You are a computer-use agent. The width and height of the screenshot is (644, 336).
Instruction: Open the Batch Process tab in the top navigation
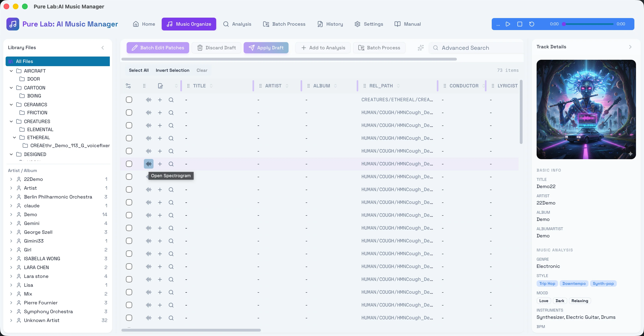coord(284,24)
